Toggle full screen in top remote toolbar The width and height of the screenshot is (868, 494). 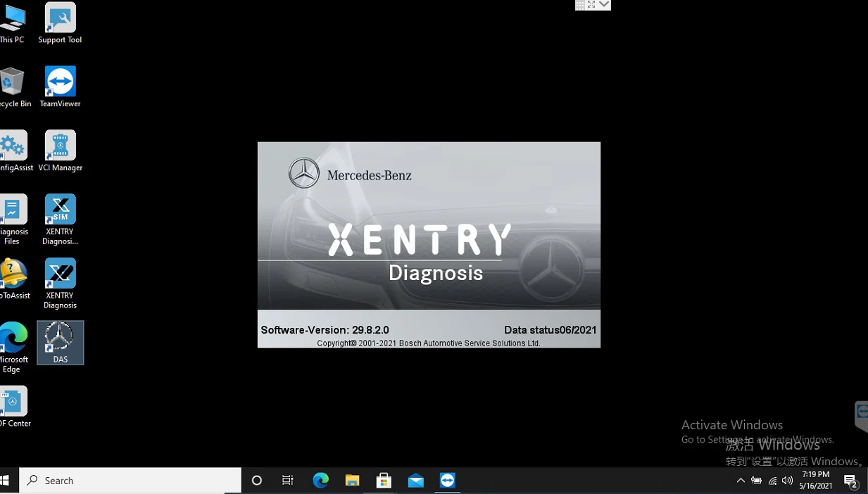[592, 5]
